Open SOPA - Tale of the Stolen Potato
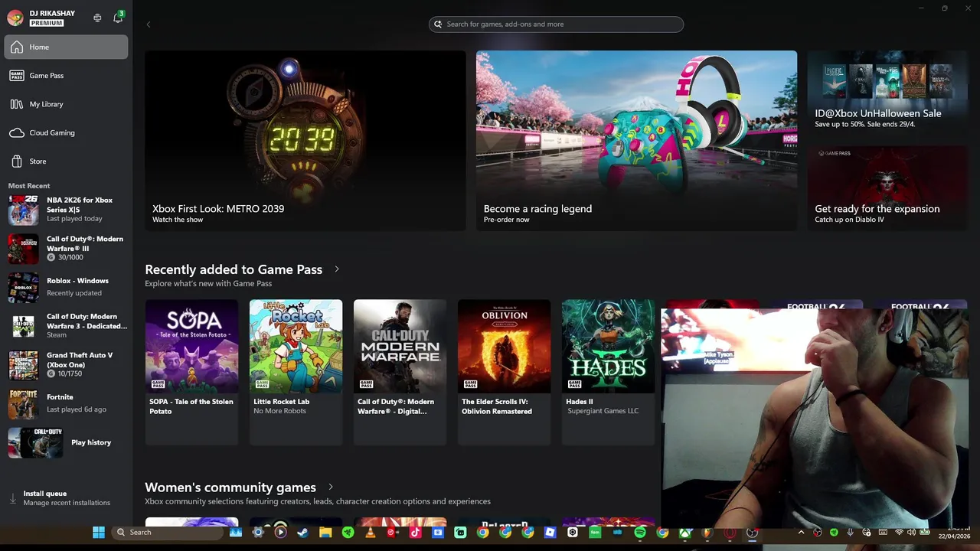980x551 pixels. coord(191,372)
